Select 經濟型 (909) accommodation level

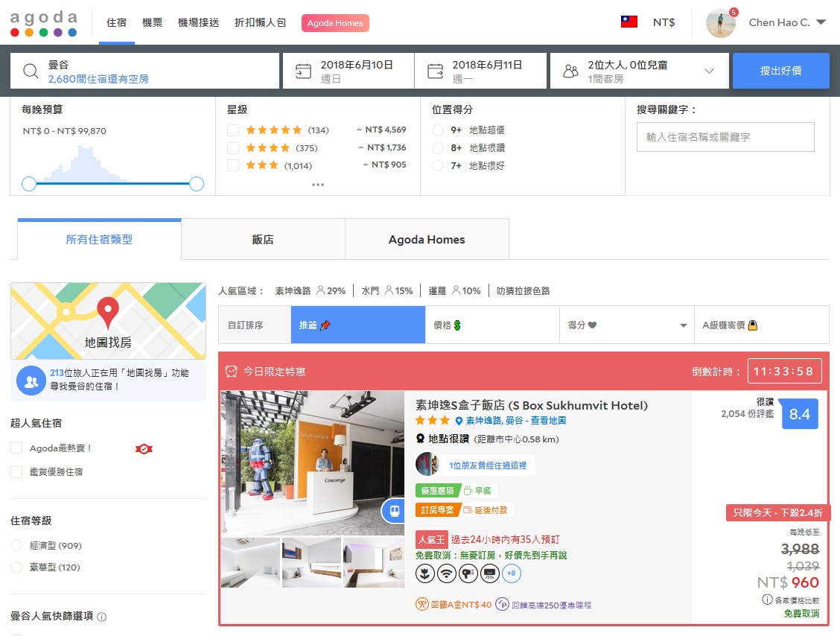[16, 545]
